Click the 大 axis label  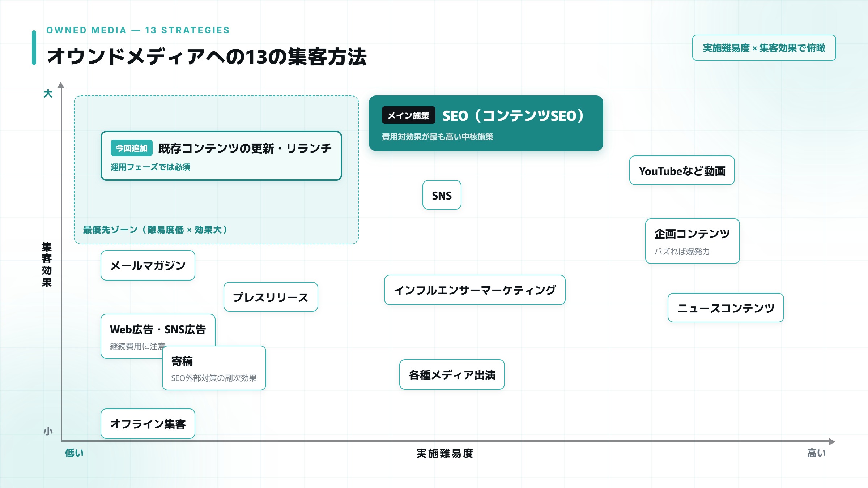tap(48, 94)
